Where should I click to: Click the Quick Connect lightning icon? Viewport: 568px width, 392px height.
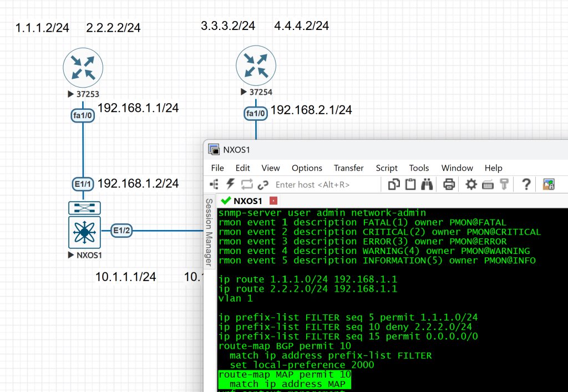tap(231, 184)
